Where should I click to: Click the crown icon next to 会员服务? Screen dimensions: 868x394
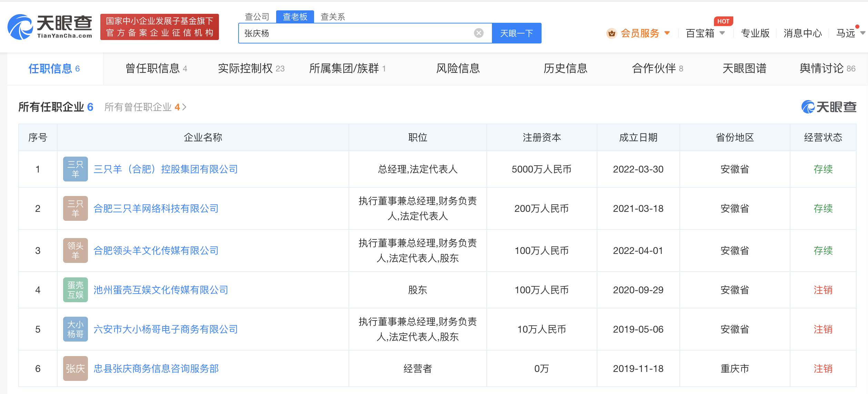pyautogui.click(x=612, y=33)
